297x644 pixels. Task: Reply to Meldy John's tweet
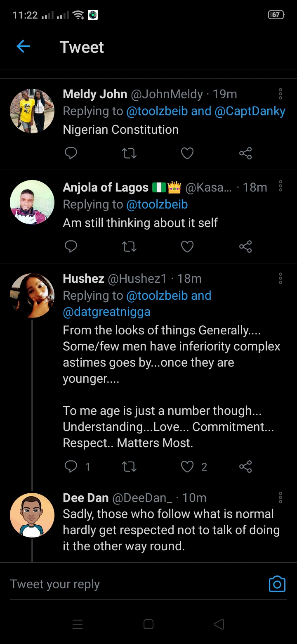(x=71, y=154)
